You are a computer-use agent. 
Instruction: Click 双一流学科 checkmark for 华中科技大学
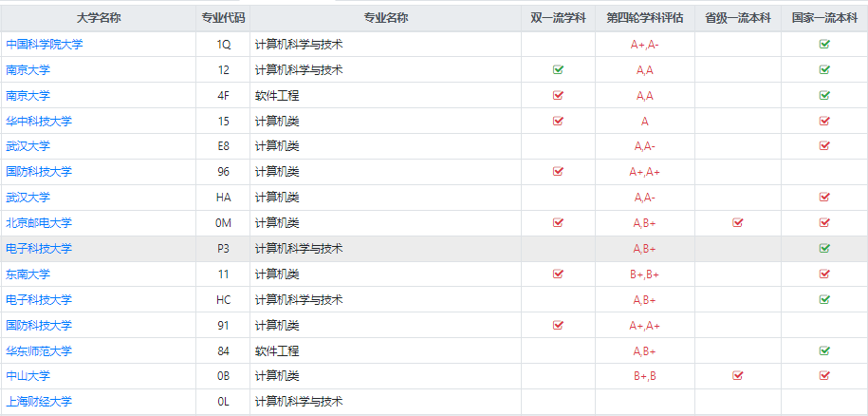(x=558, y=121)
